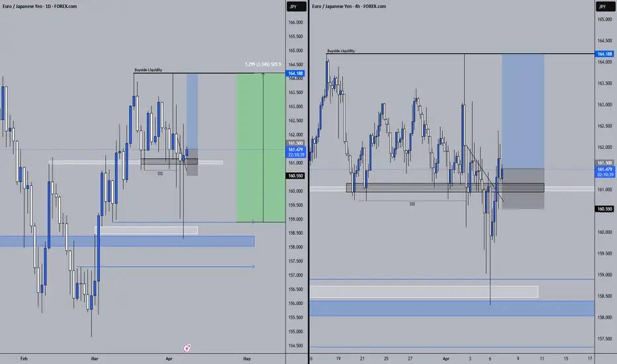Click the purple lightning event icon on daily chart

(187, 348)
